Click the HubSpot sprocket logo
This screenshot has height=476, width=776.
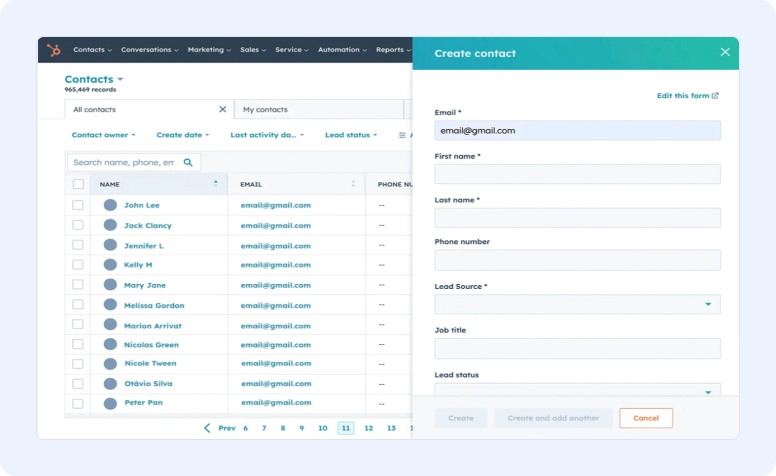point(53,50)
